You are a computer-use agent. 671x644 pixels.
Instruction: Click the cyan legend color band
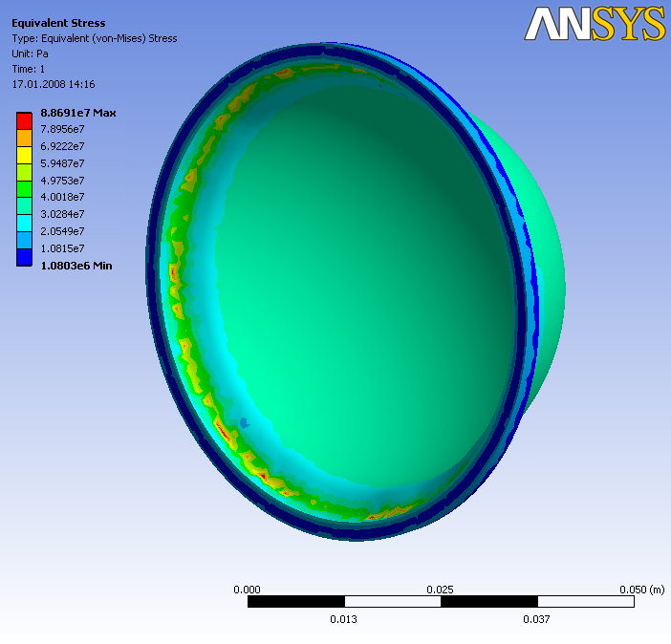[25, 224]
